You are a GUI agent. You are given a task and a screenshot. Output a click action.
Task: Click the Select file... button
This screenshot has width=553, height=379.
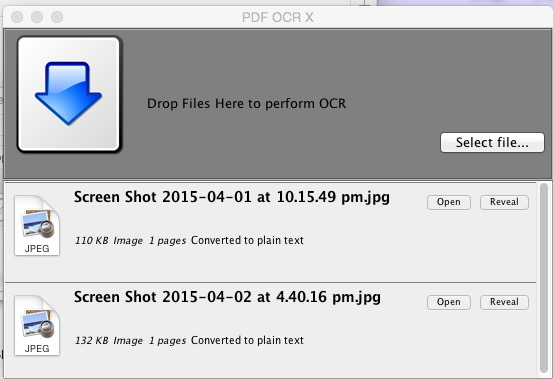(492, 142)
